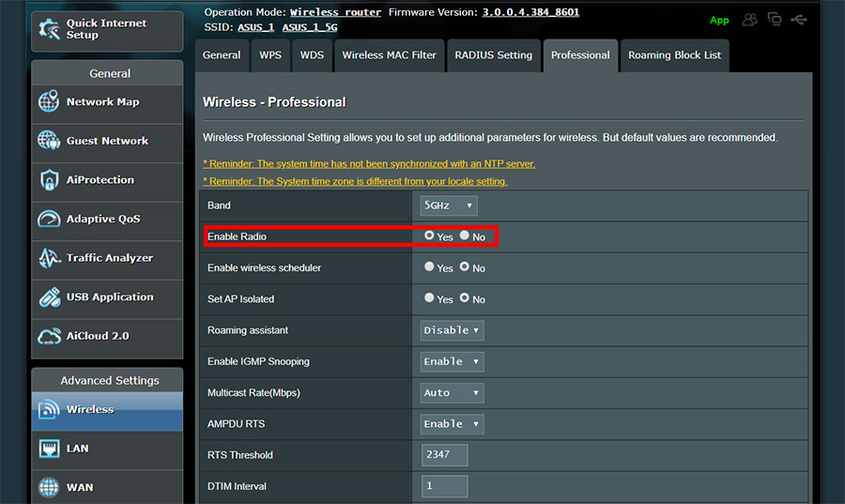Open the Adaptive QoS gauge icon

[49, 219]
